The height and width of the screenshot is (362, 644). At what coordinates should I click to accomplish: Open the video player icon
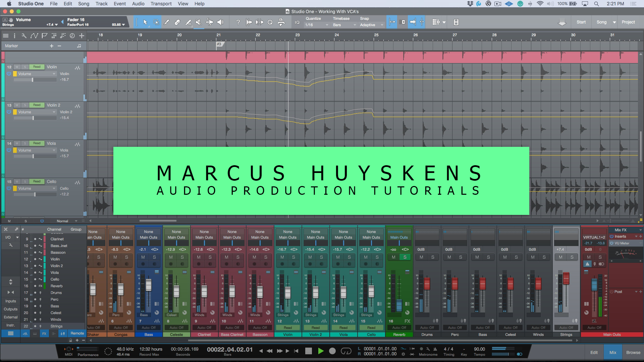point(456,22)
